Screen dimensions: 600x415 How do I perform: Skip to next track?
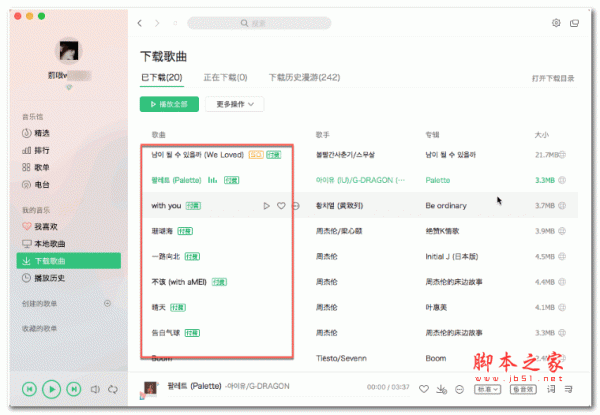[x=74, y=389]
